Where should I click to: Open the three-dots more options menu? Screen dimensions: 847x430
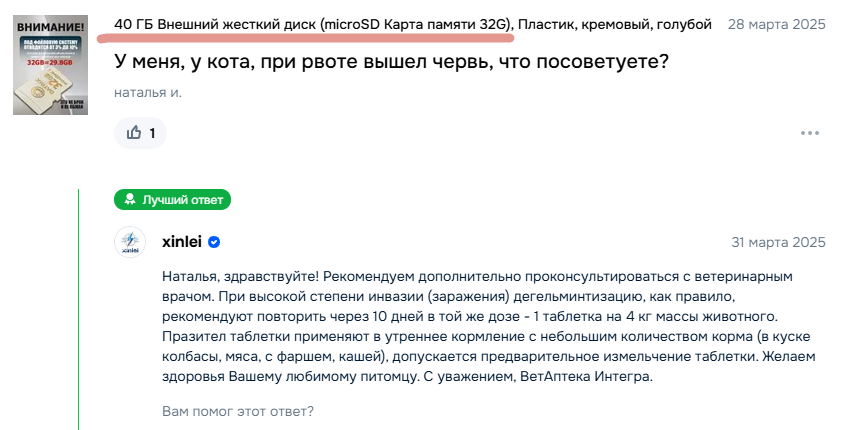pyautogui.click(x=810, y=133)
